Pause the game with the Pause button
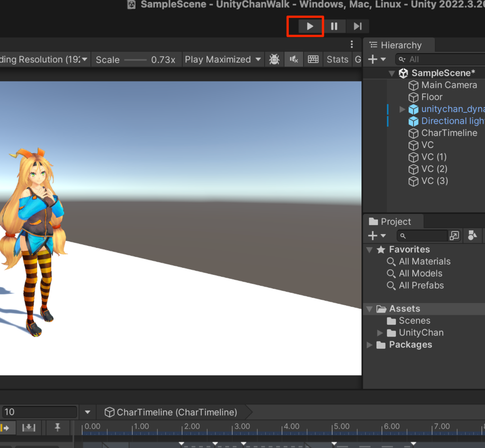This screenshot has height=448, width=485. [x=334, y=27]
